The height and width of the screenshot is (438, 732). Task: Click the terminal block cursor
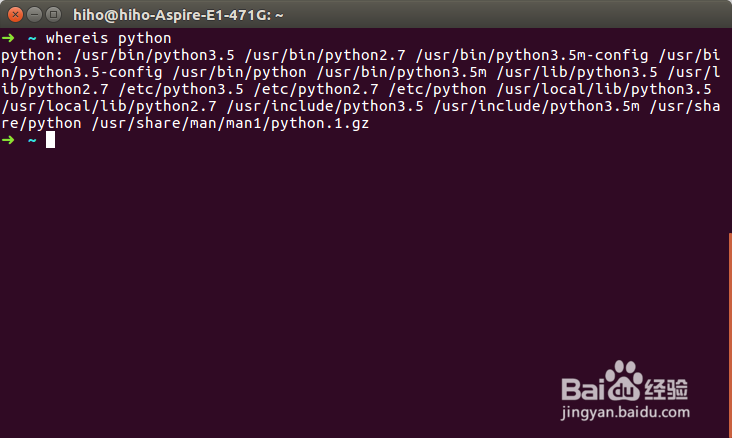pos(50,140)
